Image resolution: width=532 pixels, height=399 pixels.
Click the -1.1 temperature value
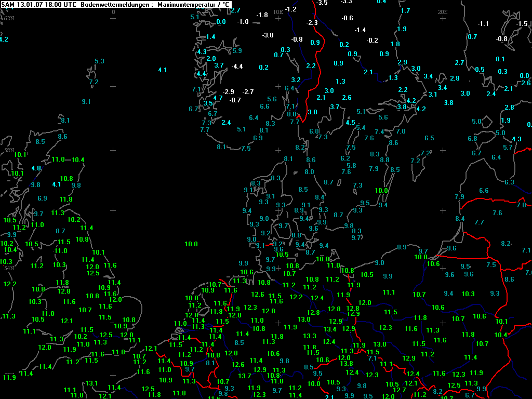tap(483, 23)
